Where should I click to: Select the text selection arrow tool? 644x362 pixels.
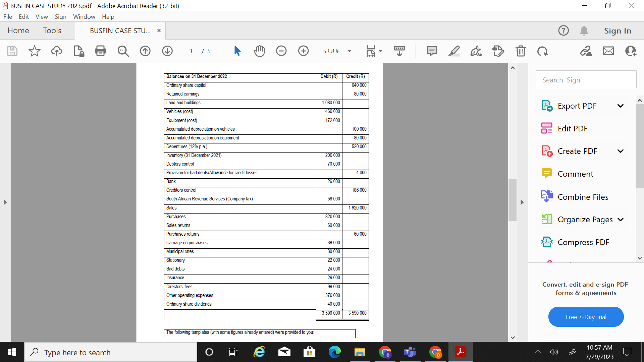[x=237, y=51]
